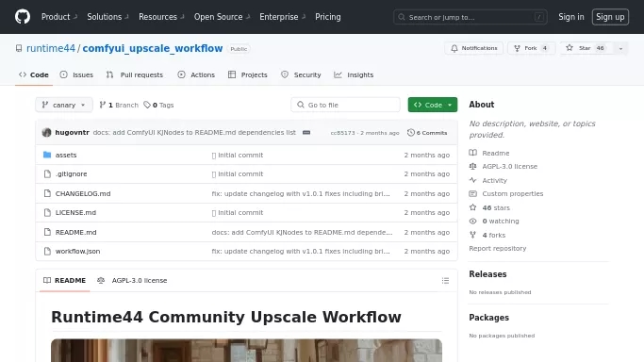
Task: Click the Sign in link
Action: (x=570, y=17)
